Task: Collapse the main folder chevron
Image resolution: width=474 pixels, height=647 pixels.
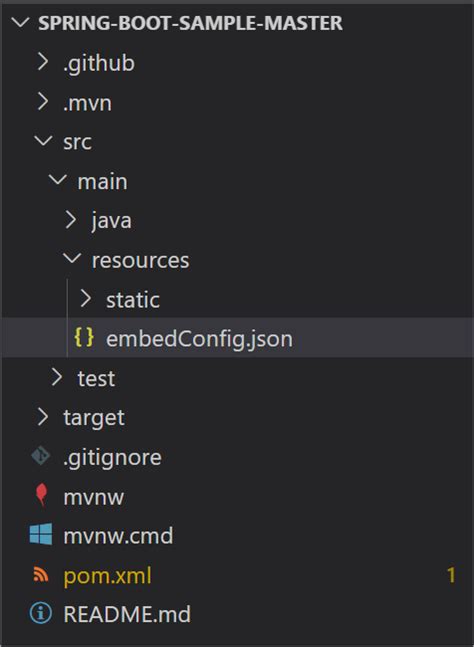Action: [x=58, y=180]
